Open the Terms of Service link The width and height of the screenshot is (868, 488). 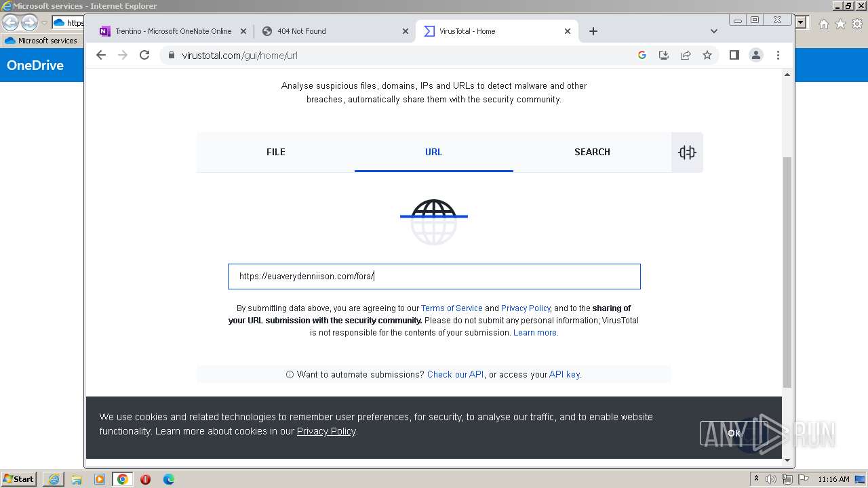tap(452, 308)
